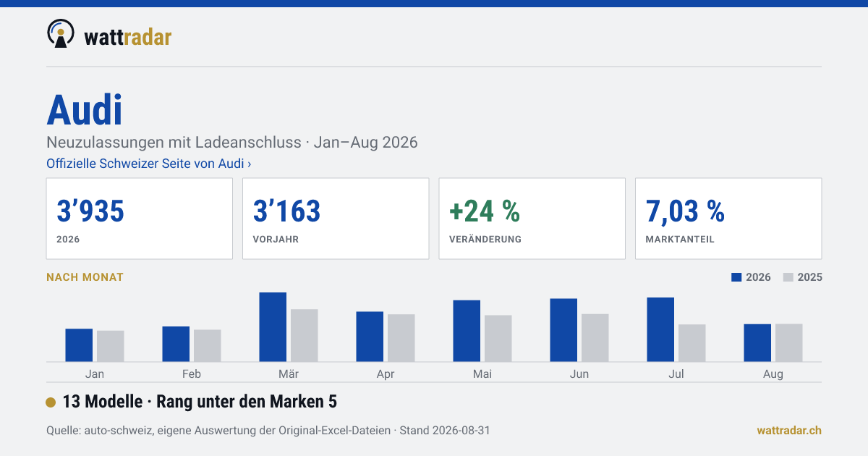Click the Mai axis label
This screenshot has height=456, width=868.
click(x=482, y=374)
